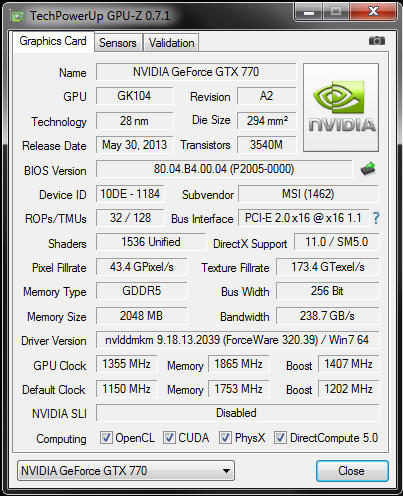Image resolution: width=403 pixels, height=496 pixels.
Task: Click the Driver Version label
Action: point(54,341)
